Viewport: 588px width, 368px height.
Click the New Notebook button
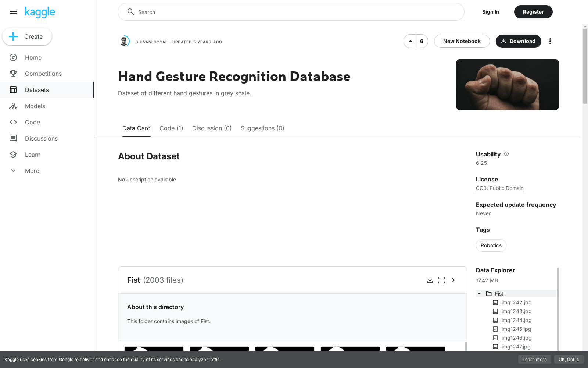[462, 41]
